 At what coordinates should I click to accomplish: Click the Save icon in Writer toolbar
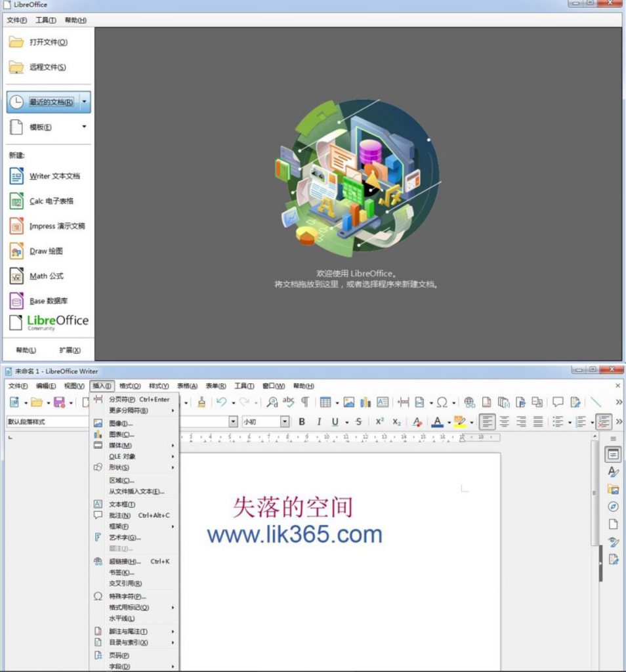(x=59, y=402)
